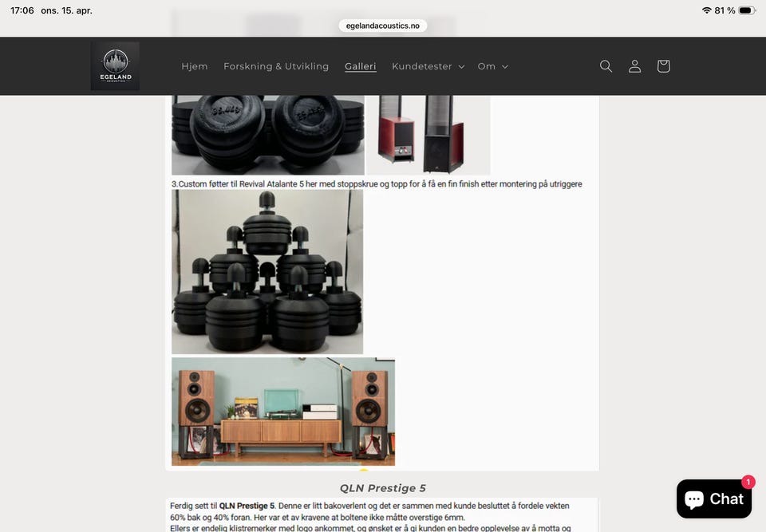
Task: Tap the chat notification badge
Action: (748, 482)
